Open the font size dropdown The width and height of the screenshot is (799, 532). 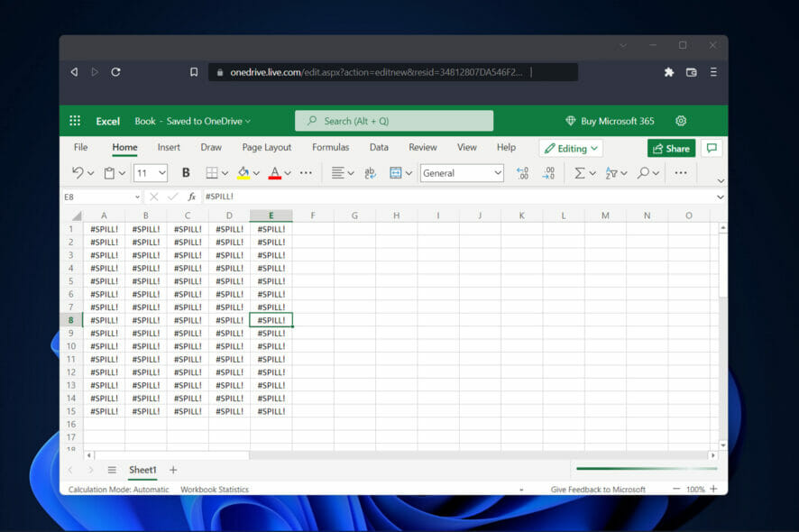162,173
